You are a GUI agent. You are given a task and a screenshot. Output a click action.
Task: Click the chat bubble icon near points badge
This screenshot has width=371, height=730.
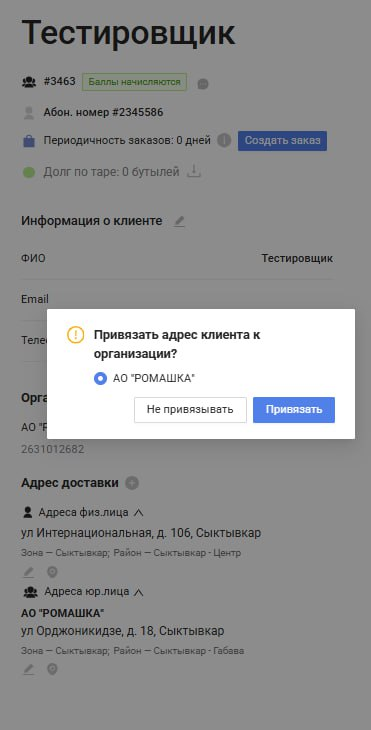pos(202,84)
